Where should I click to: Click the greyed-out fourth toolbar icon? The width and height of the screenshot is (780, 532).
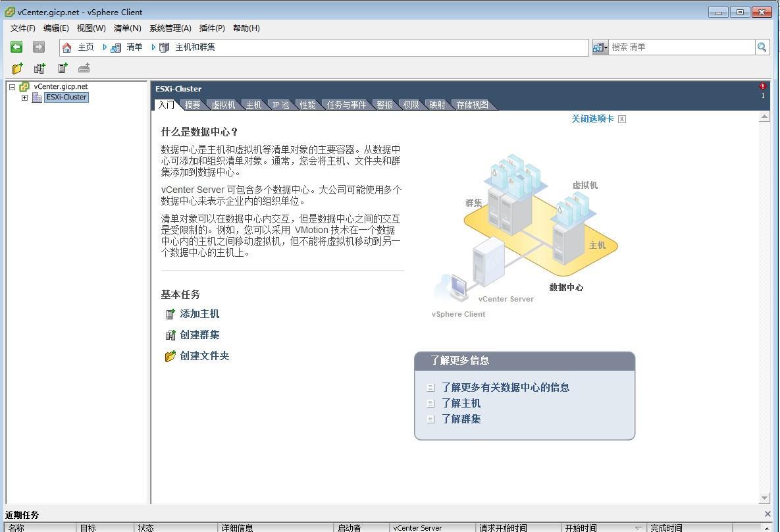pyautogui.click(x=84, y=68)
